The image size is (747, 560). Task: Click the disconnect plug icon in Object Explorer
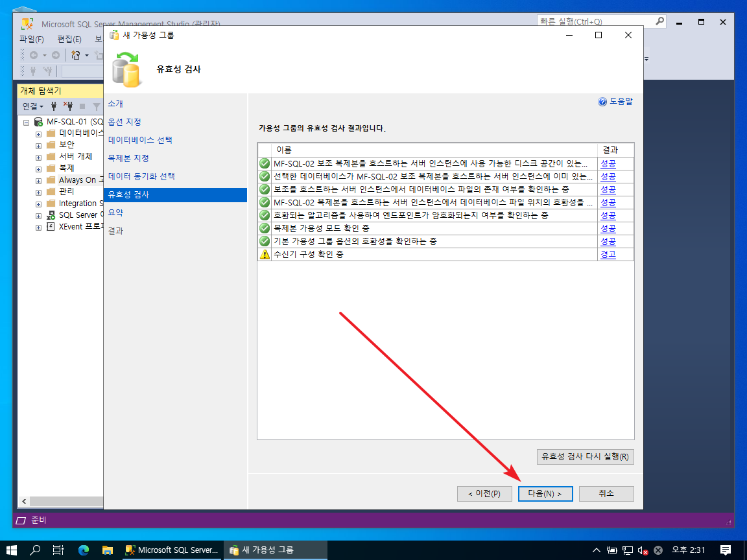(68, 106)
